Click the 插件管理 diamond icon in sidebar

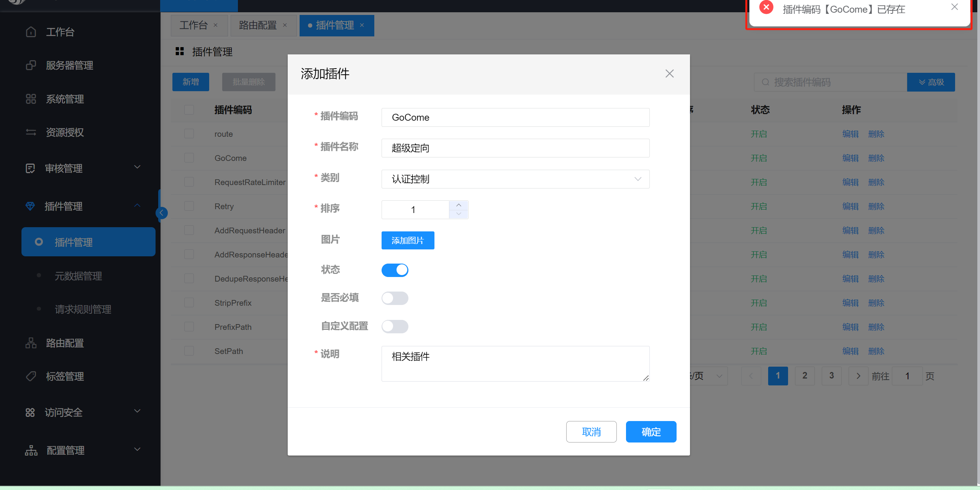(x=30, y=206)
